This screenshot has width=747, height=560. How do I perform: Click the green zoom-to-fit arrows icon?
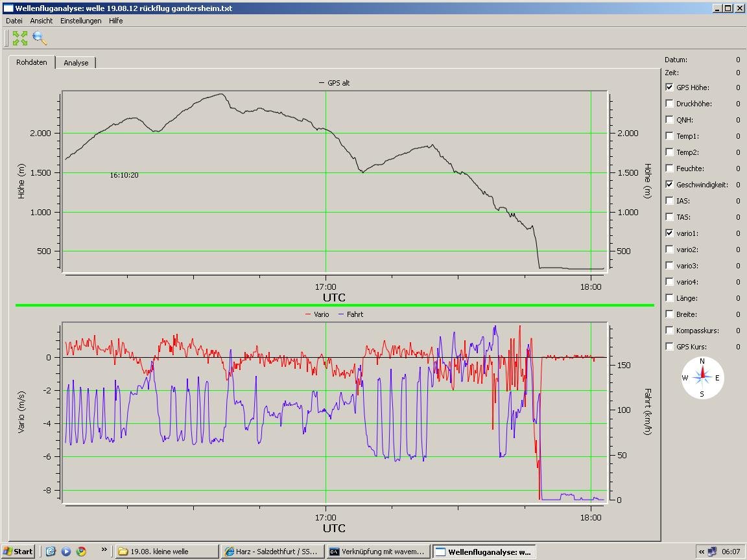coord(20,38)
